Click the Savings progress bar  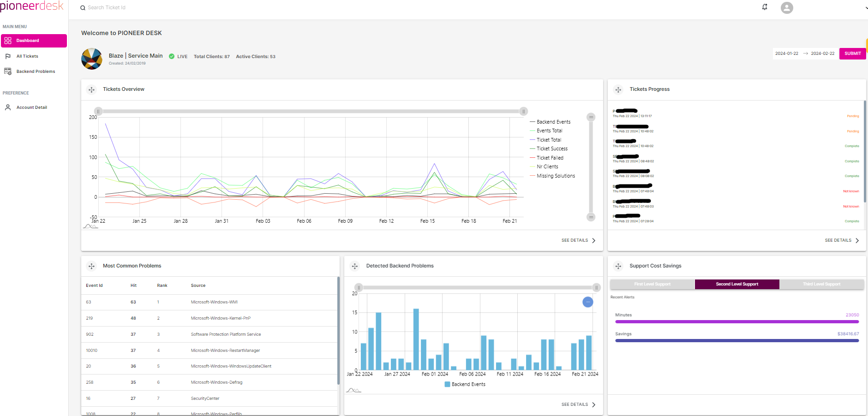[x=737, y=341]
